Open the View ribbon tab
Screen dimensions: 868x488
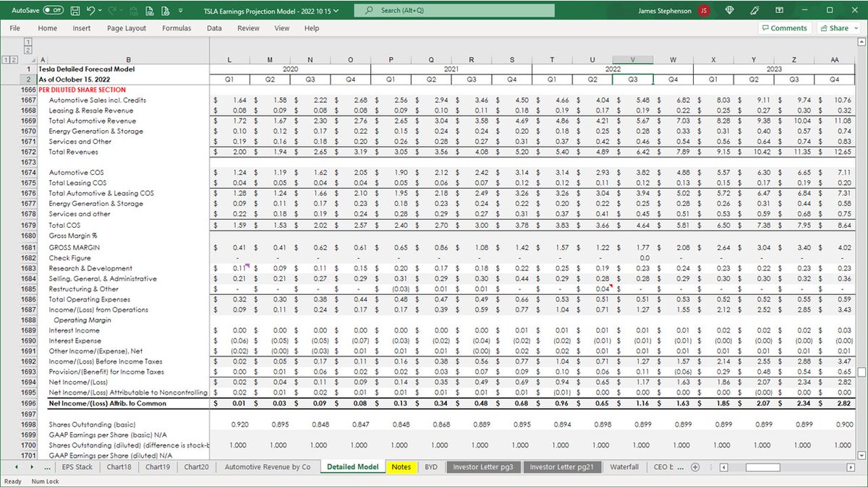click(282, 28)
